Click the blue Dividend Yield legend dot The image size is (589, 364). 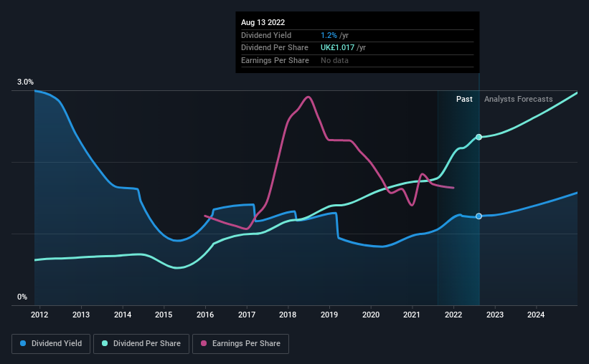(23, 343)
